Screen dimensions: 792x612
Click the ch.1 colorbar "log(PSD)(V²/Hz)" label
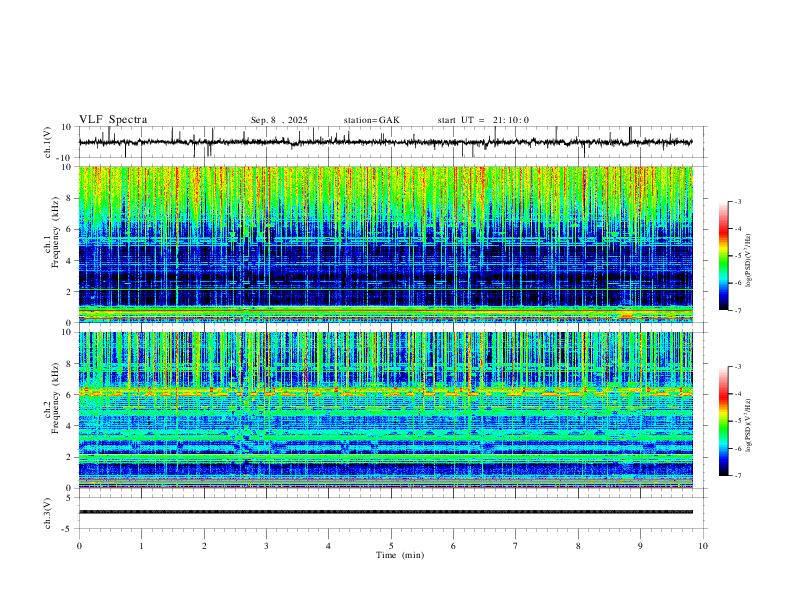click(x=749, y=260)
